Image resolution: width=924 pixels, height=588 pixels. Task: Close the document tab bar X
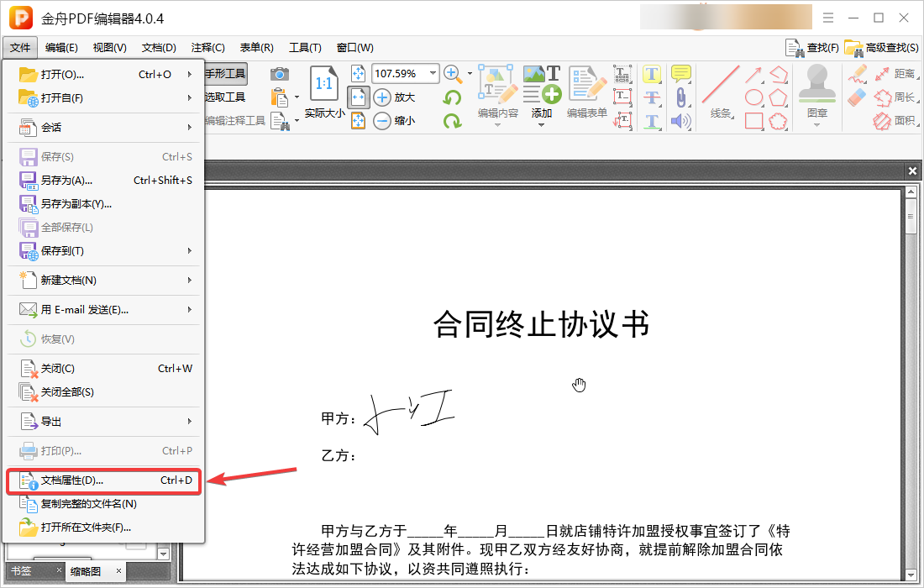[912, 171]
